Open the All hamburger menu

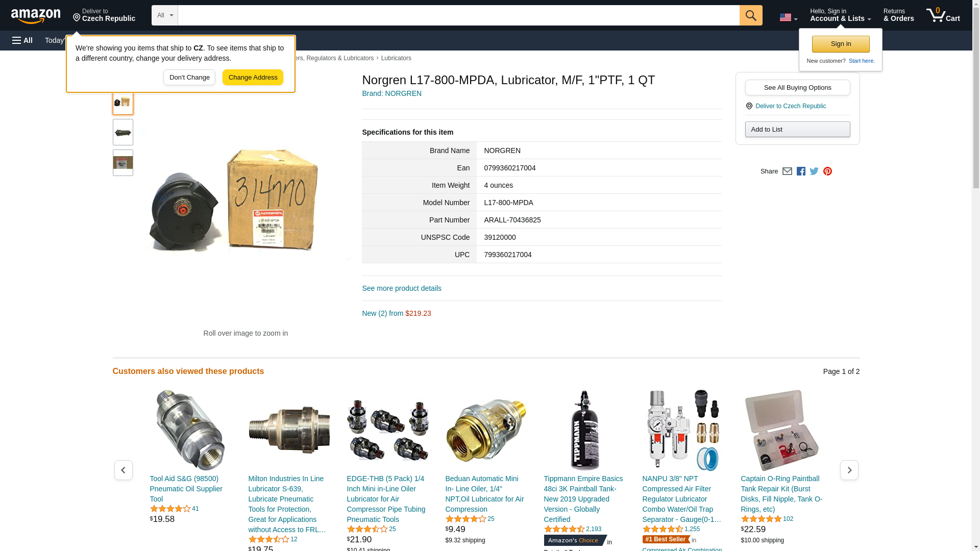click(22, 40)
